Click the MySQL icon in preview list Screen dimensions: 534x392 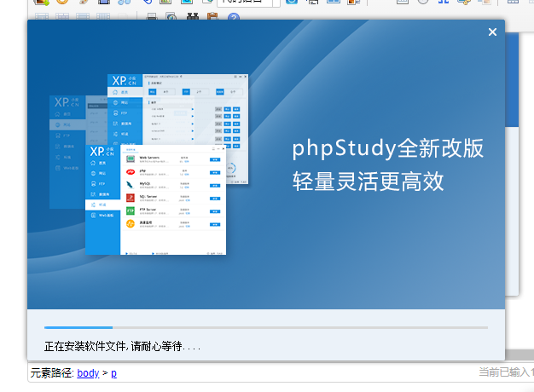(131, 184)
